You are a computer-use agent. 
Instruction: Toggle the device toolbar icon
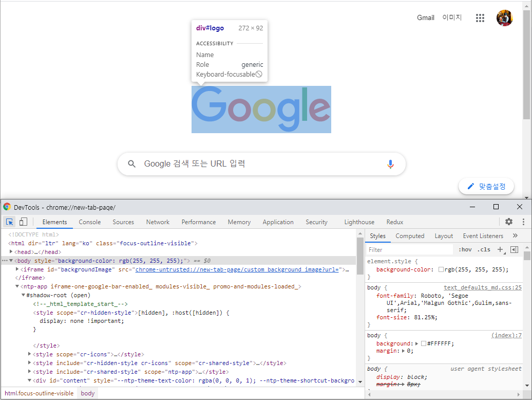(24, 222)
